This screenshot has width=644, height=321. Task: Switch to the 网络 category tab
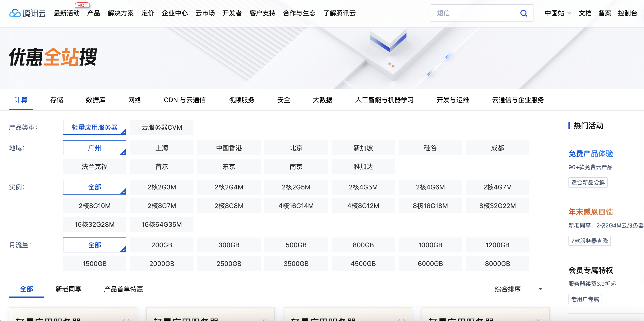click(135, 100)
